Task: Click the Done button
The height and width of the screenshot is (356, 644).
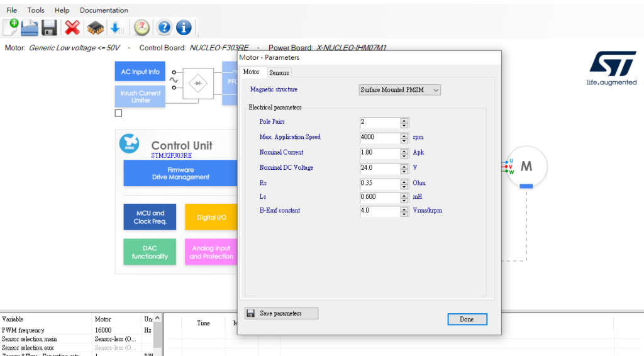Action: 467,319
